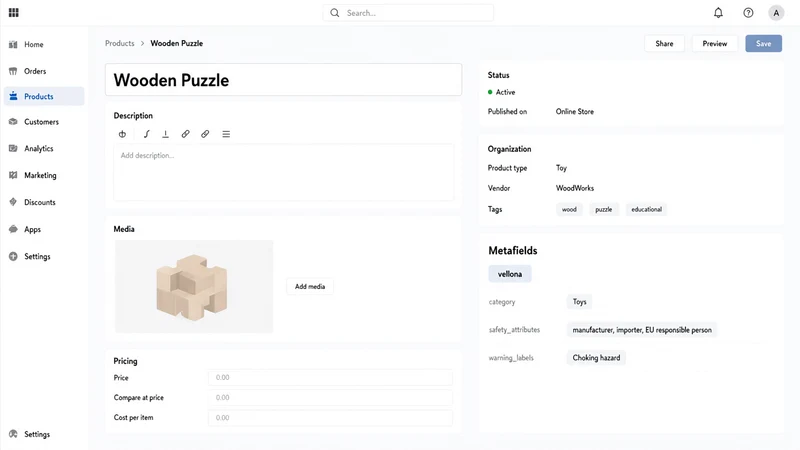Focus the top Search box
Image resolution: width=800 pixels, height=450 pixels.
click(408, 13)
